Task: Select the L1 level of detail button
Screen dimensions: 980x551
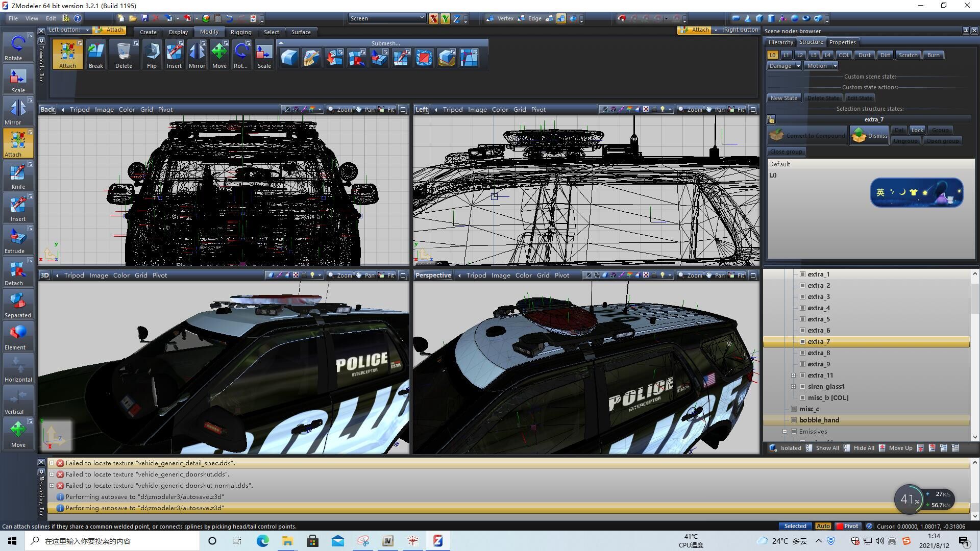Action: tap(787, 55)
